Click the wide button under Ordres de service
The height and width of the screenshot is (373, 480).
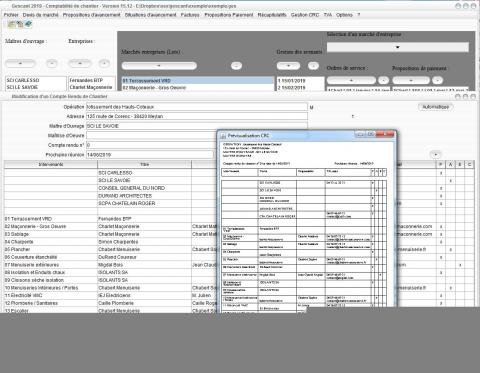351,80
